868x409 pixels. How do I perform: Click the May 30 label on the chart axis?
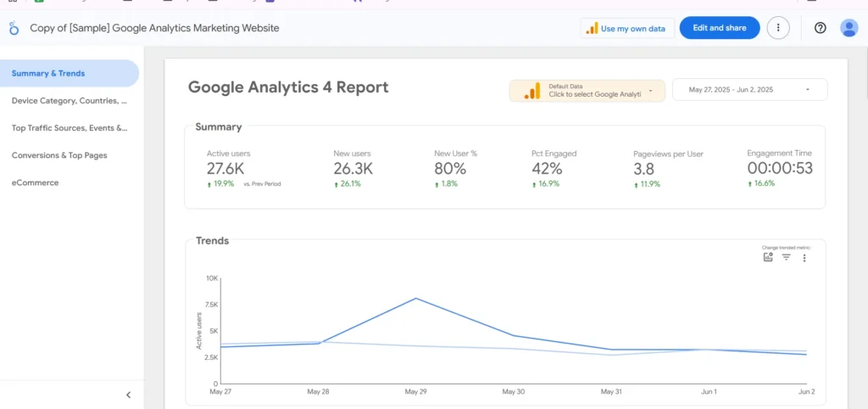tap(513, 392)
